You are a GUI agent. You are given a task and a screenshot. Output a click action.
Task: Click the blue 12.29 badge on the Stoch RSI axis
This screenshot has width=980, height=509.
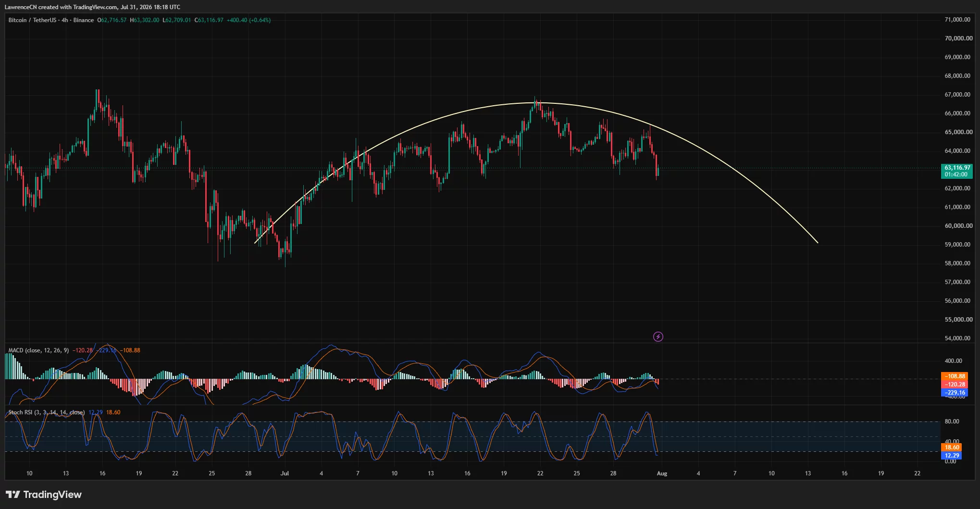952,456
